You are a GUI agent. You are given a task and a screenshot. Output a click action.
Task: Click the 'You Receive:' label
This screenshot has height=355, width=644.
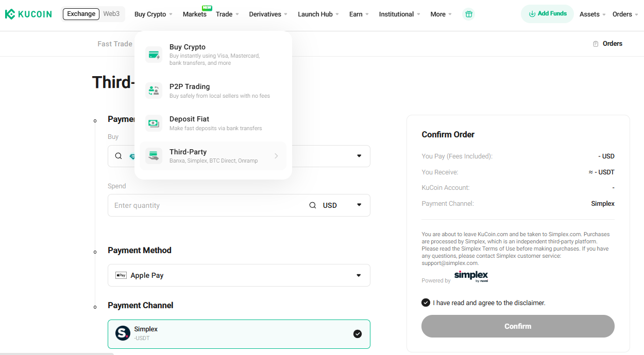coord(440,172)
